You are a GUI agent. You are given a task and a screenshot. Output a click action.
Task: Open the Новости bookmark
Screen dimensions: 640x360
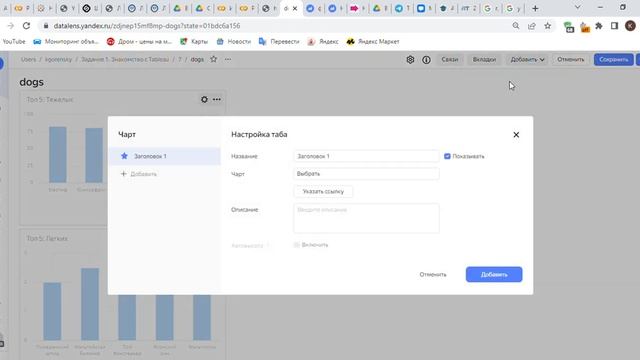pyautogui.click(x=234, y=42)
